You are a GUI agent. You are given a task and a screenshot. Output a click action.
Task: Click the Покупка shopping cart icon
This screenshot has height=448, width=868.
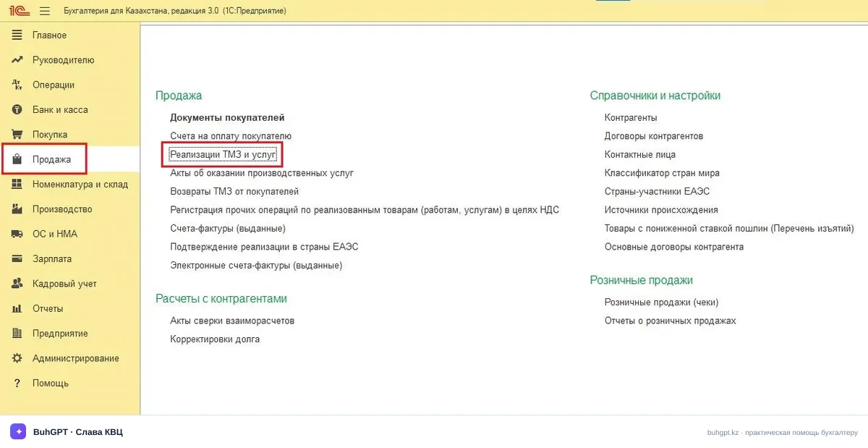17,135
